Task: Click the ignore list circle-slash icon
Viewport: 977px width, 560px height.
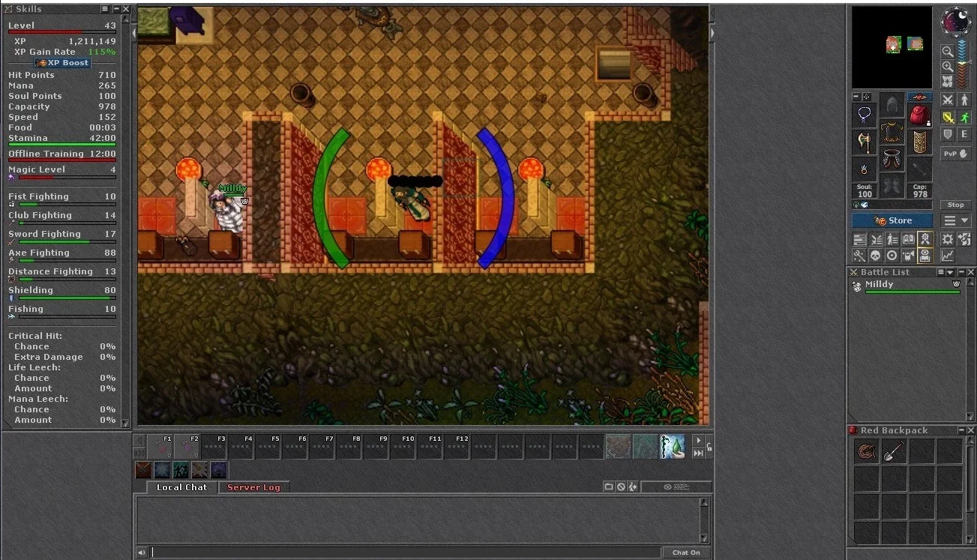Action: point(621,487)
